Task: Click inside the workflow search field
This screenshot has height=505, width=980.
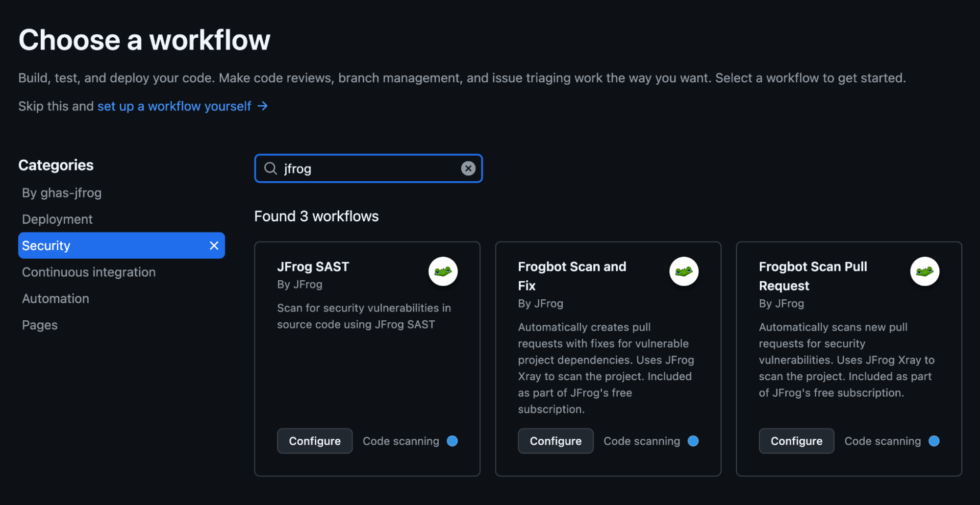Action: [x=368, y=168]
